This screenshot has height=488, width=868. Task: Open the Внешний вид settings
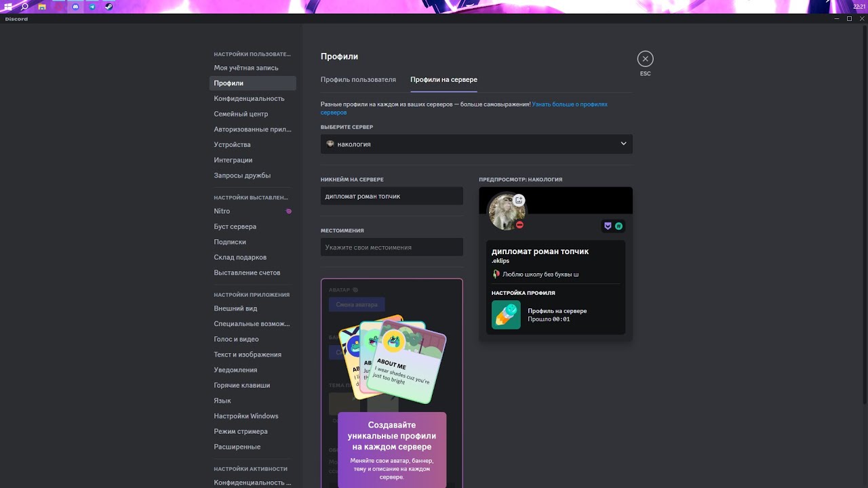click(x=252, y=308)
